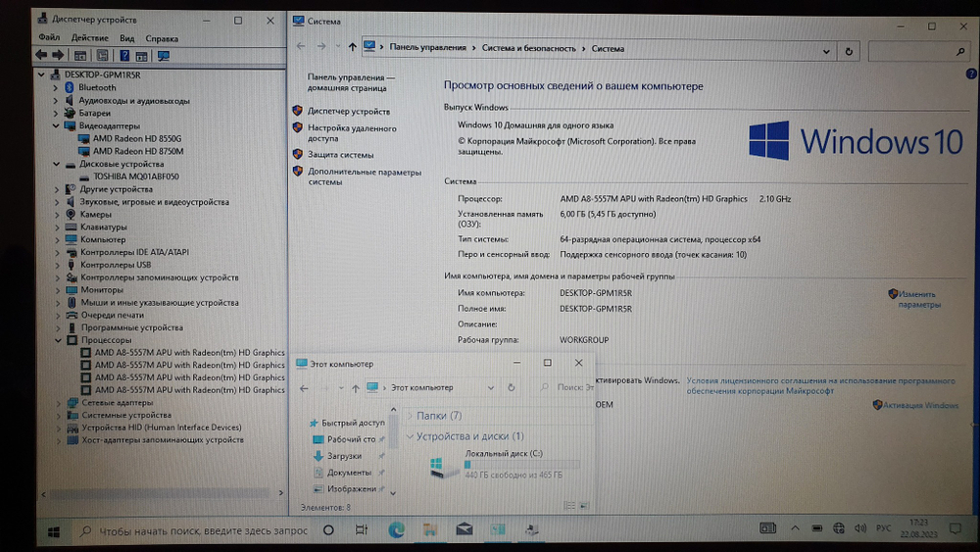Click Активация Windows link
980x552 pixels.
920,405
